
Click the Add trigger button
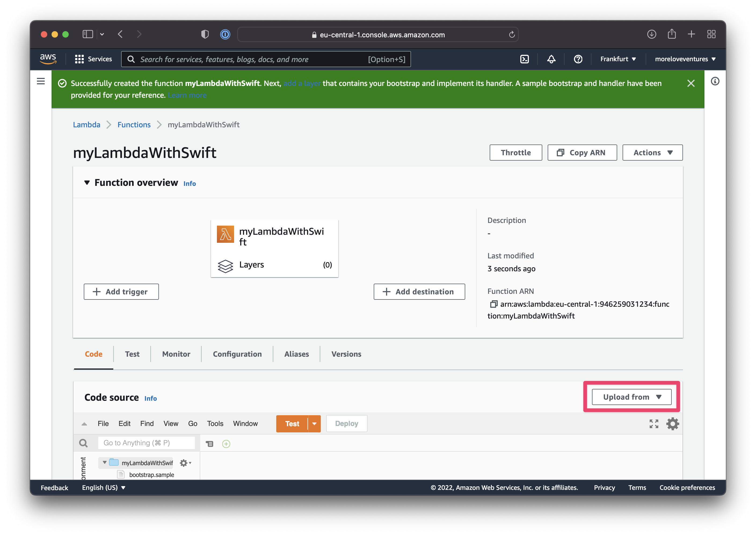tap(121, 292)
